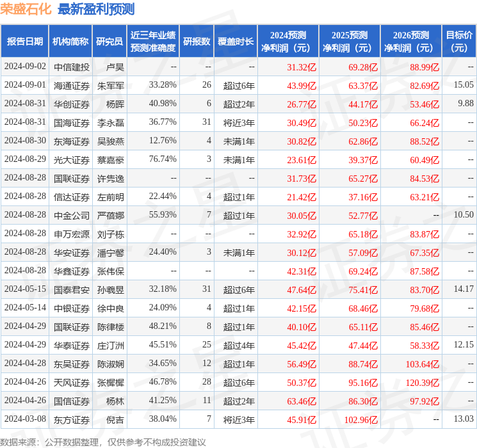Click coverage 超过4年 in 华泰证券 row
Viewport: 477px width, 448px height.
tap(239, 345)
